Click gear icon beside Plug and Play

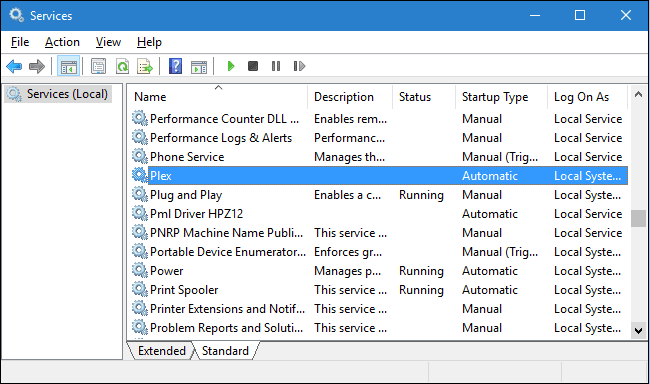140,194
